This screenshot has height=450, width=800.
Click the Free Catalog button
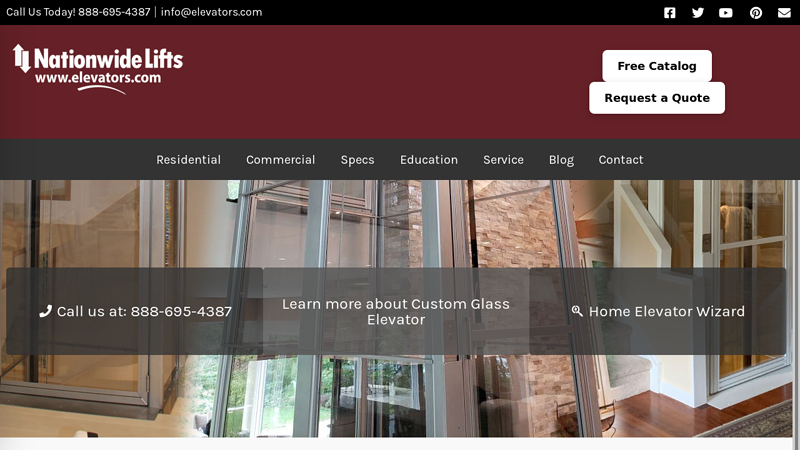tap(657, 66)
